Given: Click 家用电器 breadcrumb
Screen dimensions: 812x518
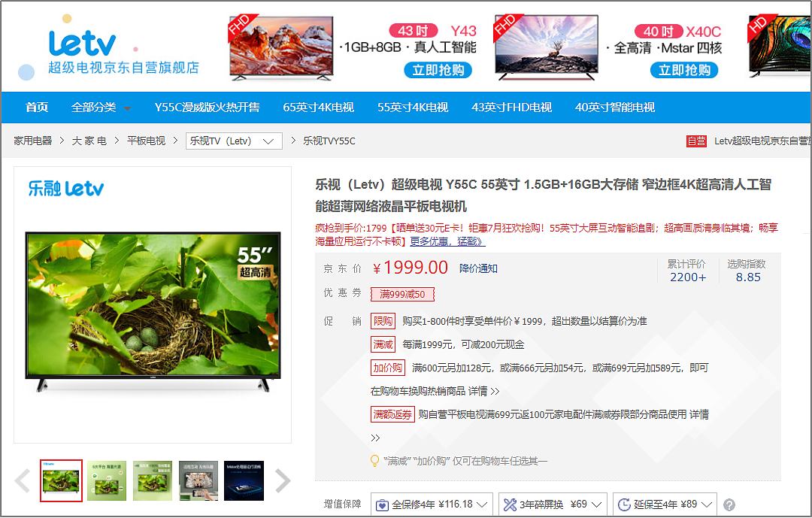Looking at the screenshot, I should coord(32,141).
